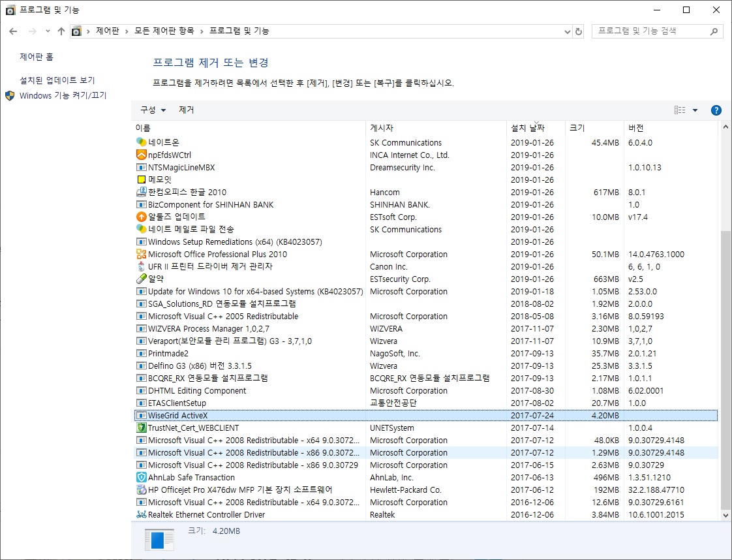This screenshot has height=560, width=732.
Task: Click the Printmade2 program icon
Action: (x=141, y=353)
